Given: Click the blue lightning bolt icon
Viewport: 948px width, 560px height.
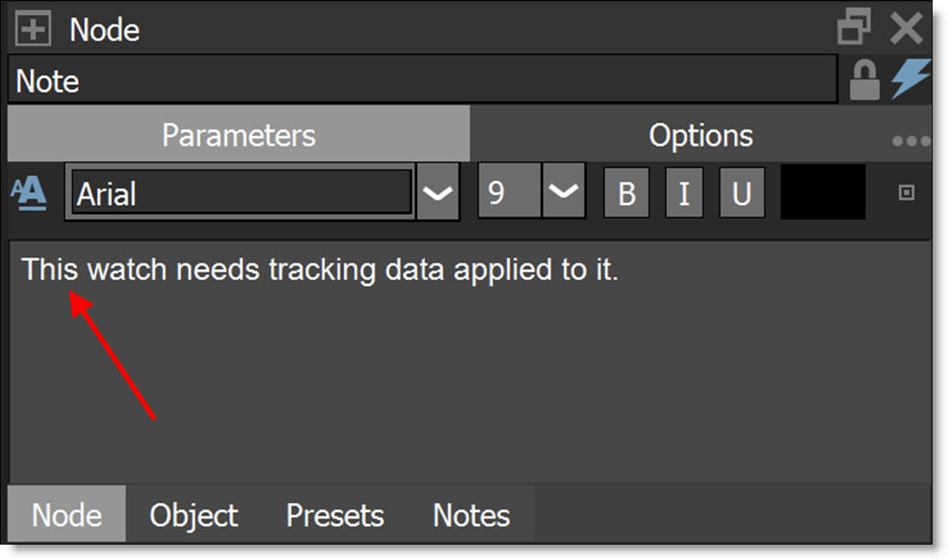Looking at the screenshot, I should (910, 80).
